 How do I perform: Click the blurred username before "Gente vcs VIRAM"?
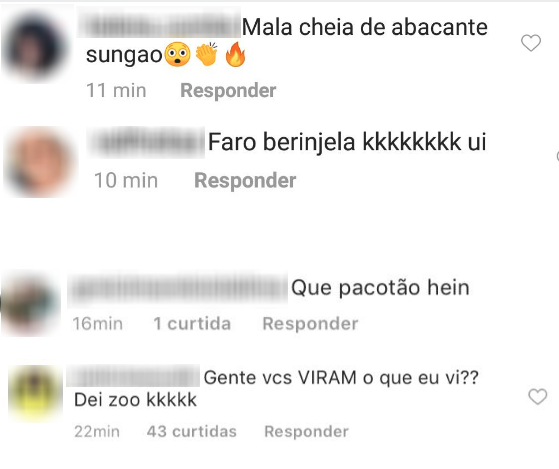click(133, 376)
